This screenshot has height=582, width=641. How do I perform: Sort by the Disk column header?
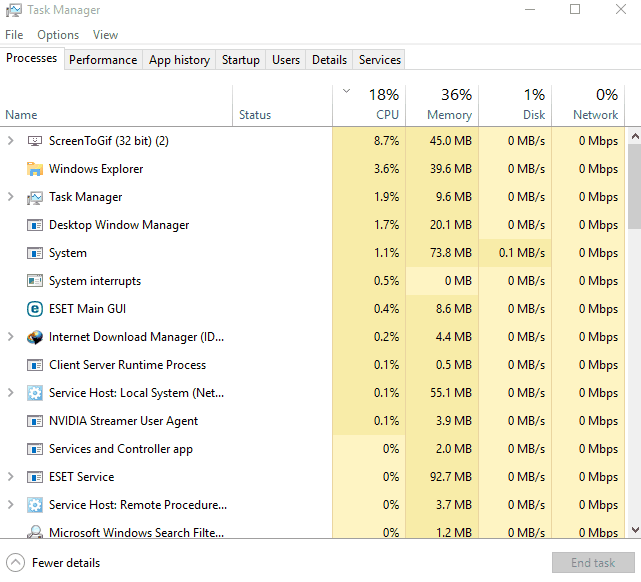click(515, 106)
